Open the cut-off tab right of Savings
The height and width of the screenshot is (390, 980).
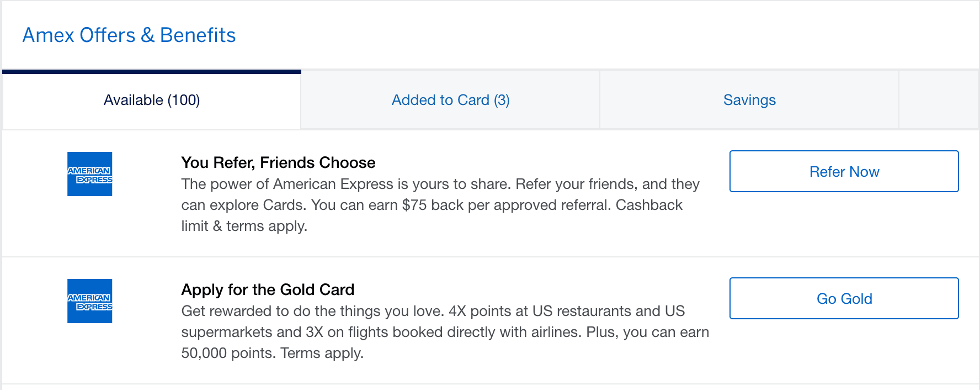coord(939,100)
